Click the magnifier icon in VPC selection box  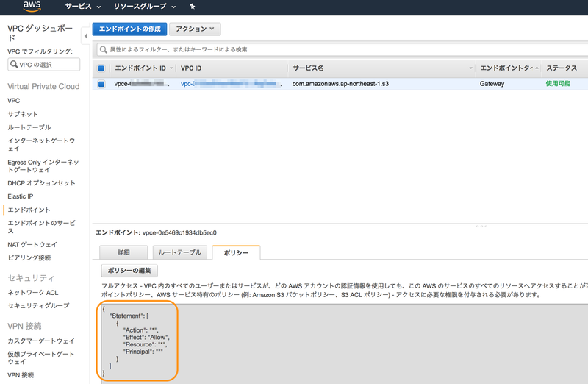pyautogui.click(x=14, y=64)
